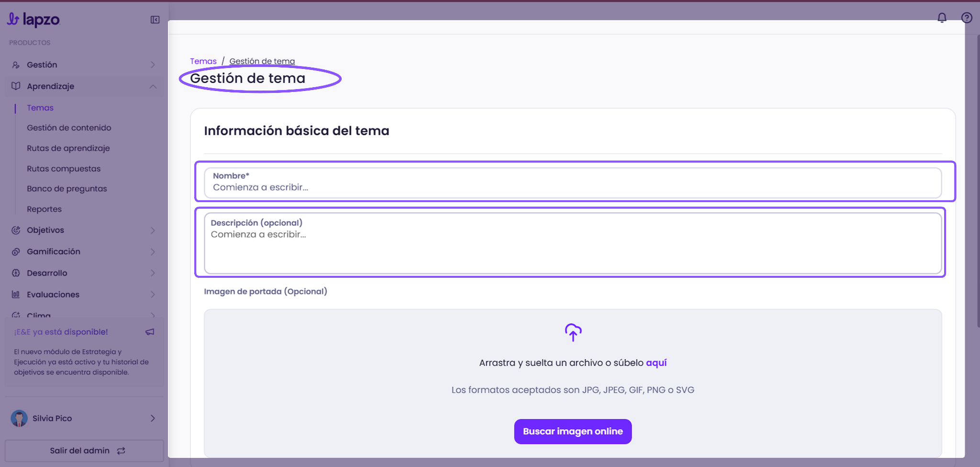
Task: Open the notifications bell
Action: [942, 18]
